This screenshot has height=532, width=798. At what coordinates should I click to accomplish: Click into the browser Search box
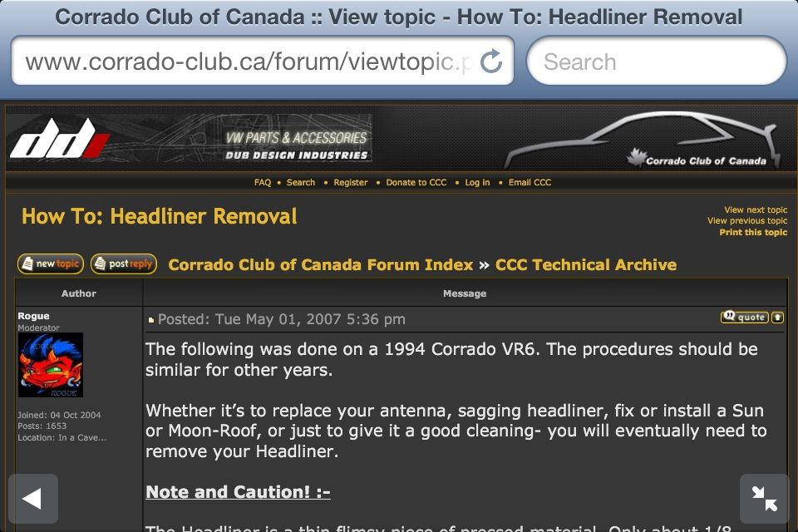(x=657, y=62)
